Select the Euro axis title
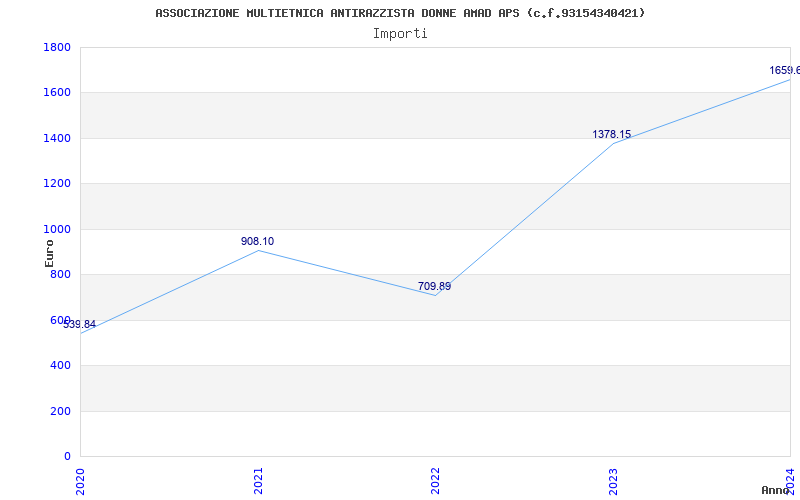Image resolution: width=800 pixels, height=500 pixels. pos(49,253)
